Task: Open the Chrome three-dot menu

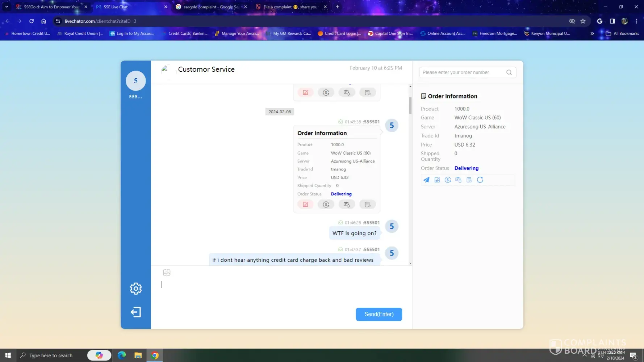Action: point(636,21)
